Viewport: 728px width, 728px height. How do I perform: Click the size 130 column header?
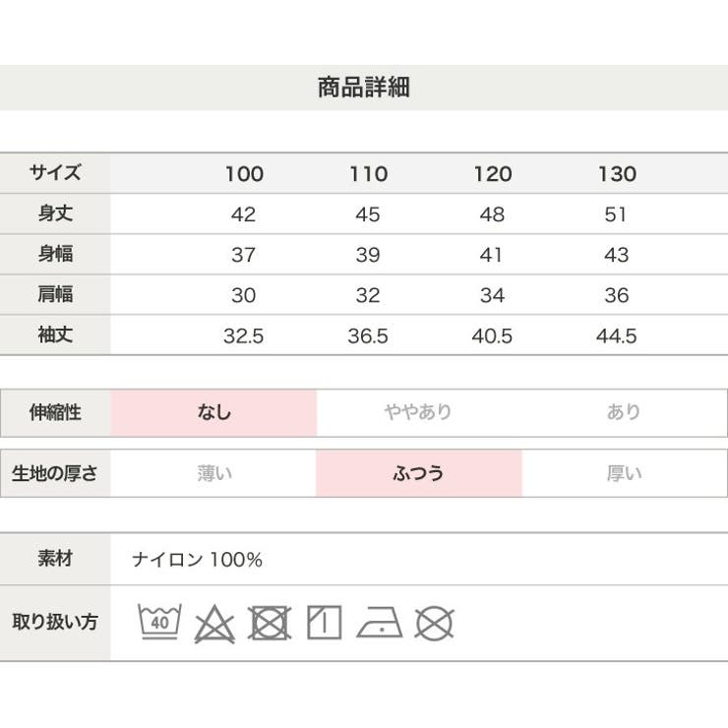tap(617, 174)
